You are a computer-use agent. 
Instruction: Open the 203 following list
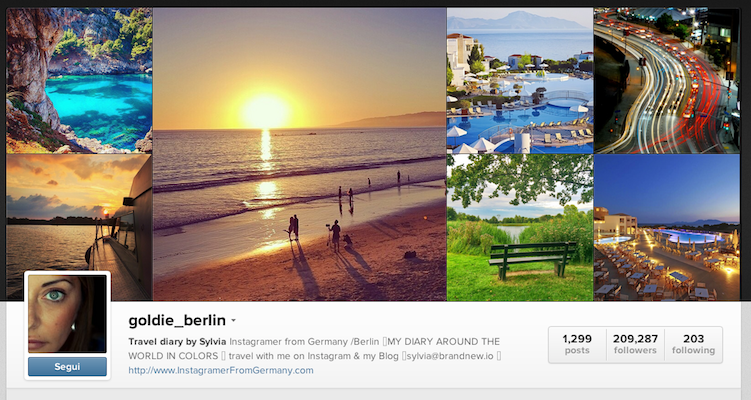(x=693, y=344)
